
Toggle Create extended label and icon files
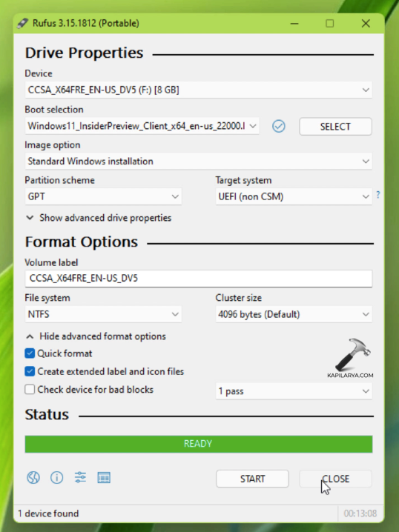coord(30,371)
